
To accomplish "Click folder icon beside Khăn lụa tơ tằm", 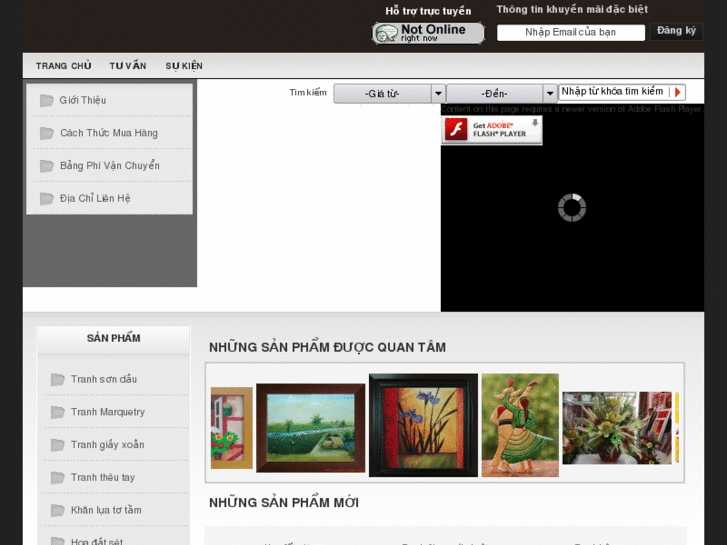I will point(57,510).
